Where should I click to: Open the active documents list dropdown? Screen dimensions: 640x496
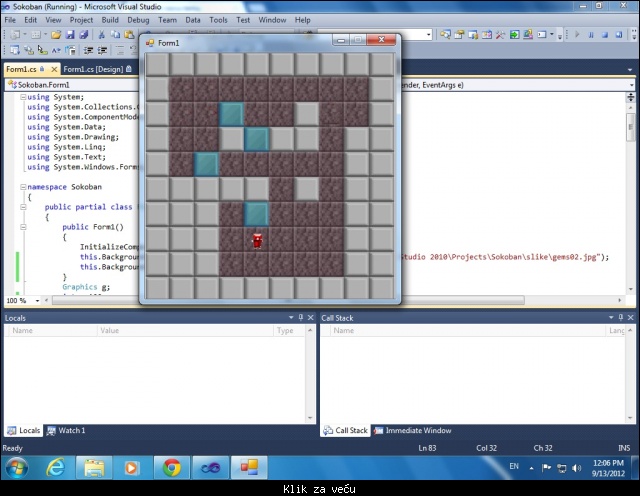[630, 70]
